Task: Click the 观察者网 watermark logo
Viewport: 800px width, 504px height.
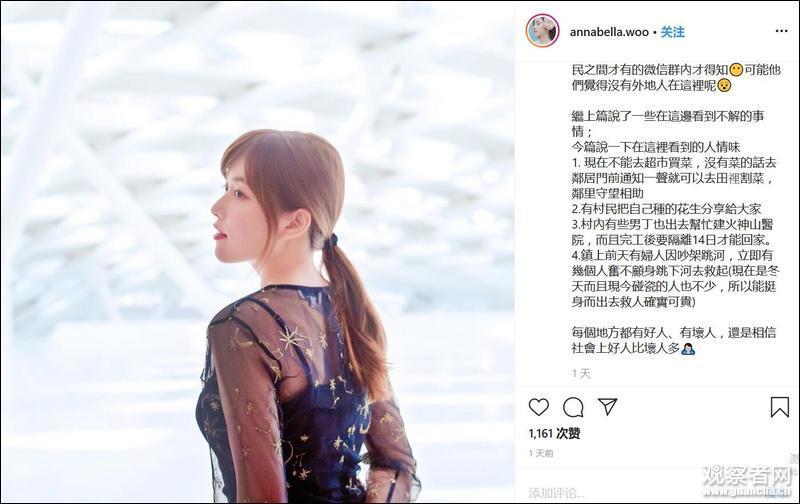Action: (x=747, y=481)
